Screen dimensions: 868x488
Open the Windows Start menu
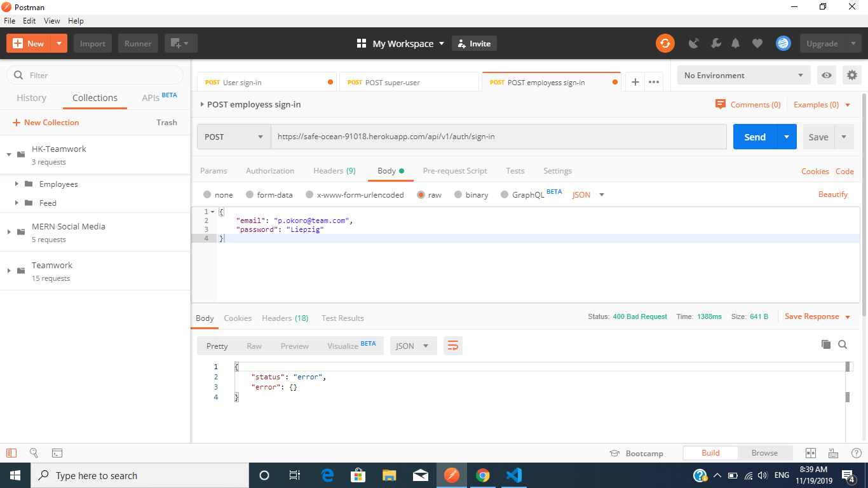[15, 475]
